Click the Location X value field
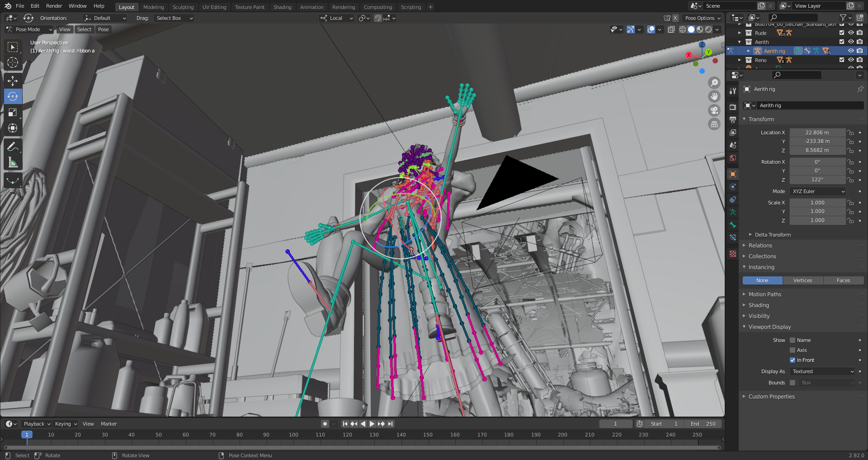 tap(817, 133)
